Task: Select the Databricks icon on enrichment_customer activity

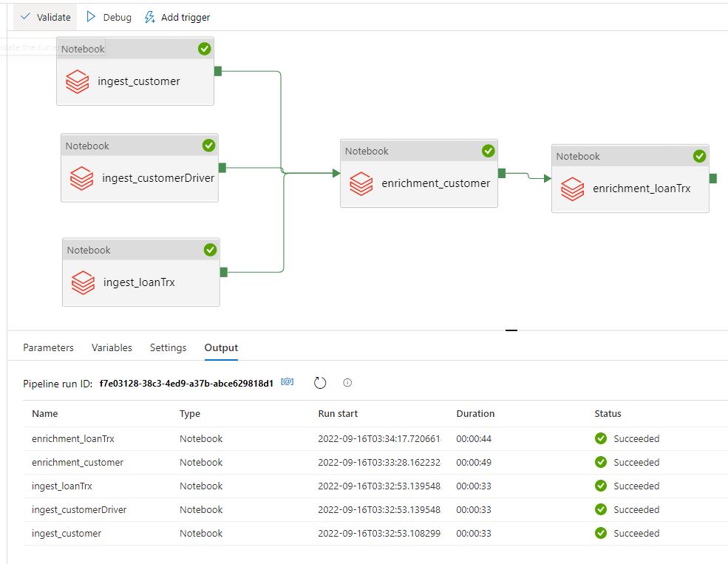Action: point(361,183)
